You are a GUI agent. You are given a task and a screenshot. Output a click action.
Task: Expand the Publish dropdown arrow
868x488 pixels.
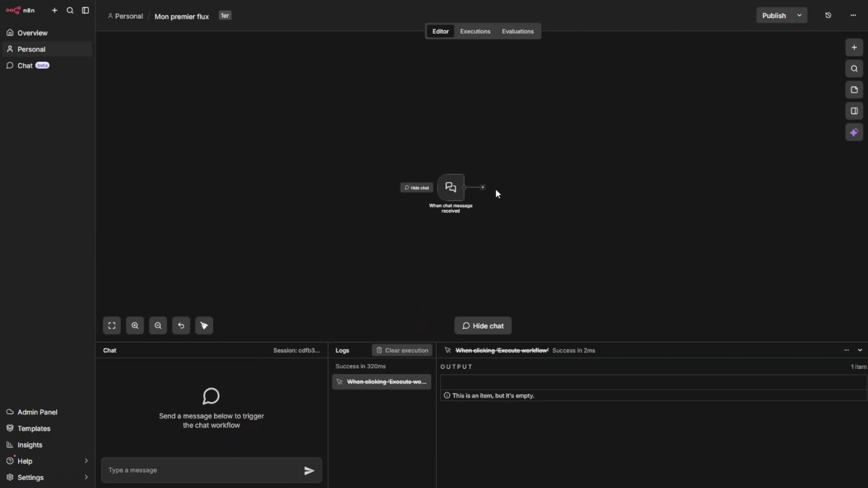point(800,16)
